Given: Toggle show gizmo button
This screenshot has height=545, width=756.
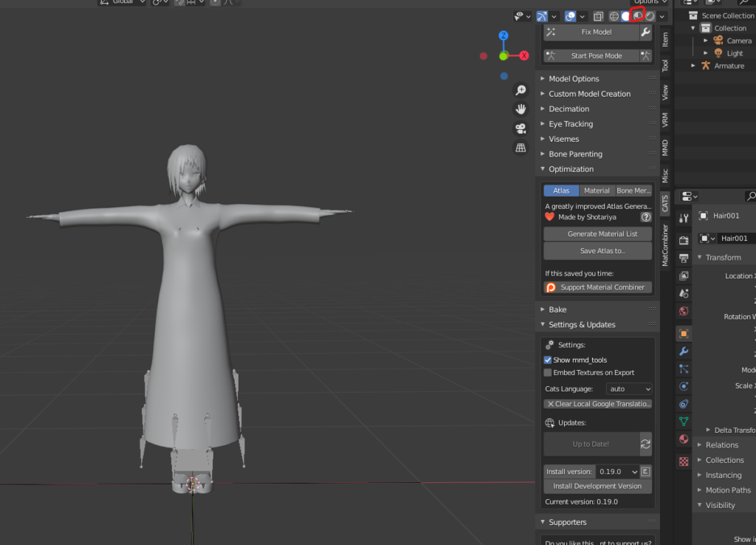Looking at the screenshot, I should (x=542, y=16).
